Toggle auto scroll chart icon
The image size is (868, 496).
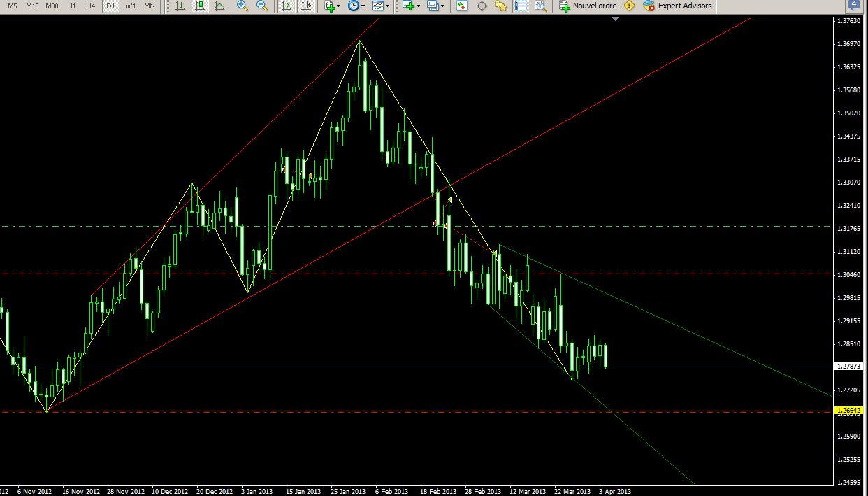coord(287,6)
